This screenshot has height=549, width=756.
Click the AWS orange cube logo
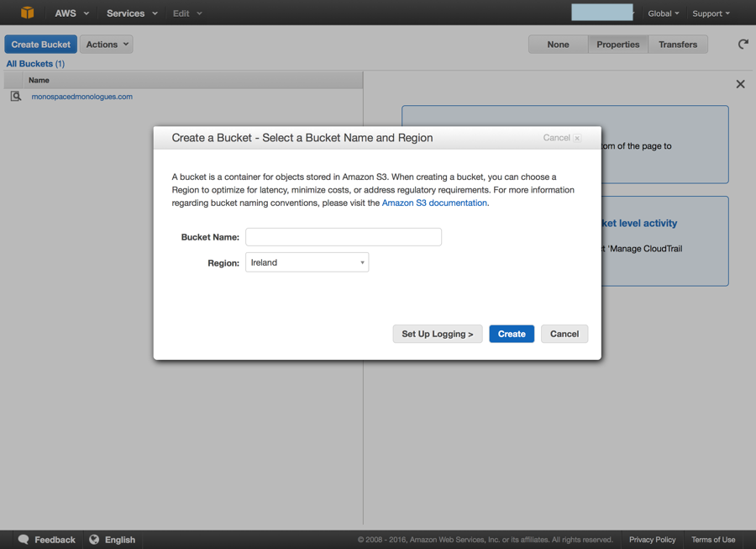coord(28,13)
